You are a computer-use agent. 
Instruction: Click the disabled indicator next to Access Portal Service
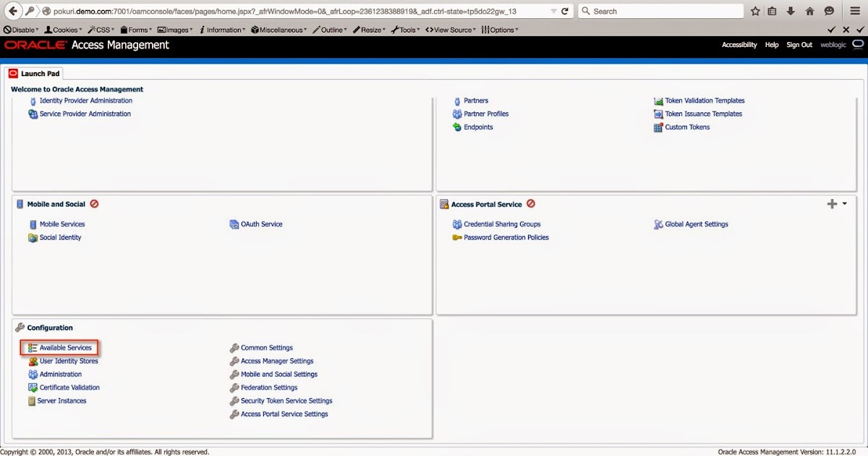pos(531,203)
